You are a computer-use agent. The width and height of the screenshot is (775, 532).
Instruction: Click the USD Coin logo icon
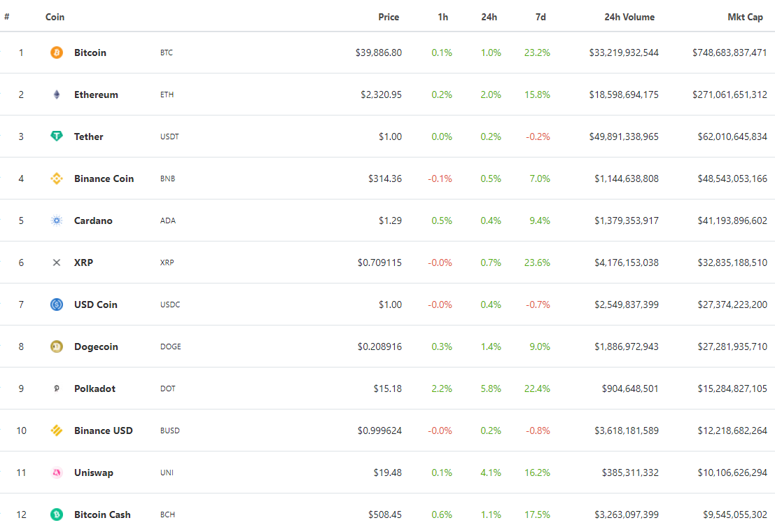(x=56, y=304)
